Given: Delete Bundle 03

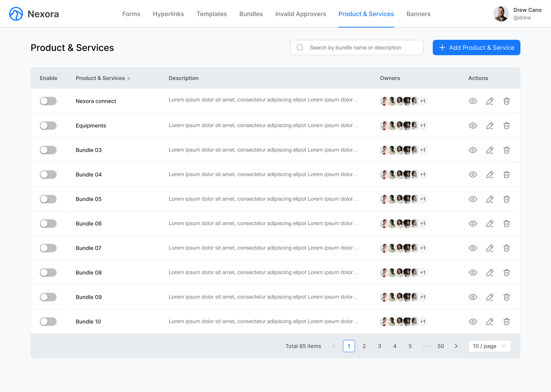Looking at the screenshot, I should [506, 150].
